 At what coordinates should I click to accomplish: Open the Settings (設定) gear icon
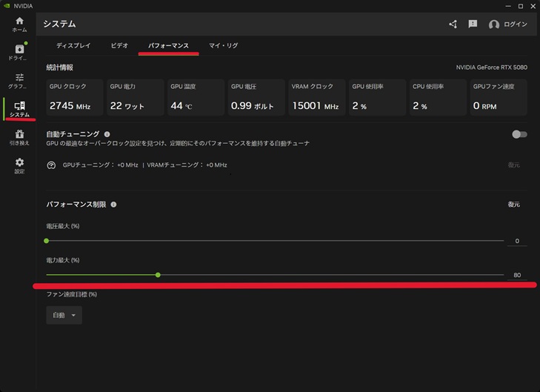point(19,165)
